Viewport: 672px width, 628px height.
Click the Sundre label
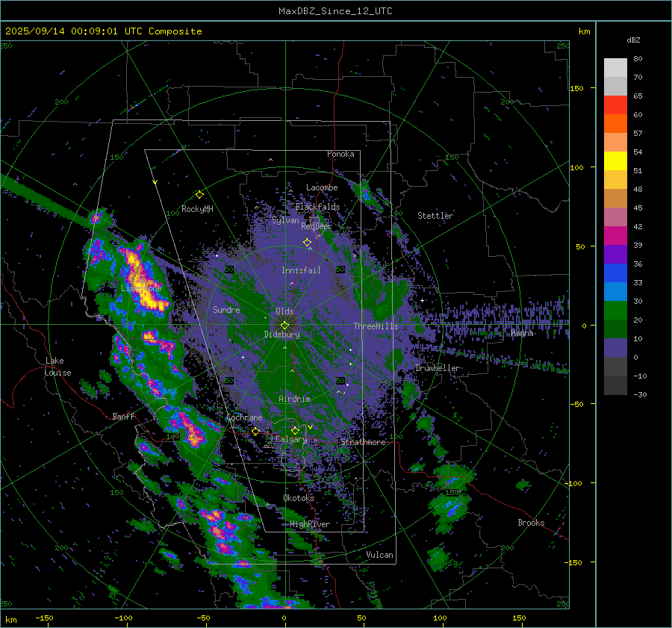226,309
